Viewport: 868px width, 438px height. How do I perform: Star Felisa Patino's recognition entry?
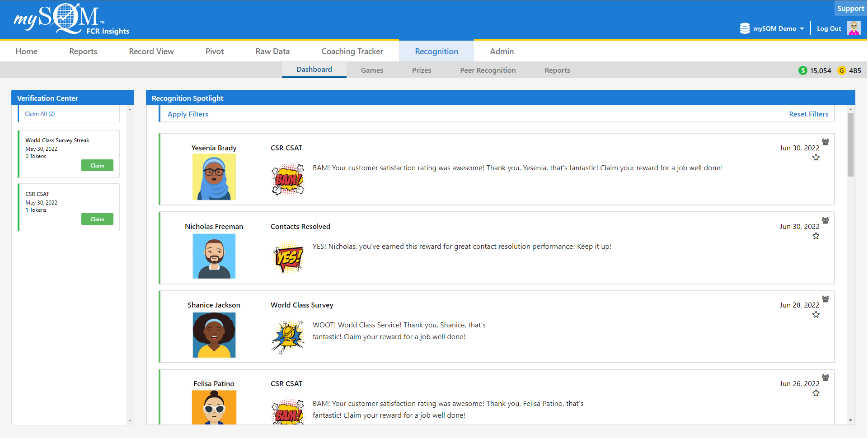tap(816, 393)
